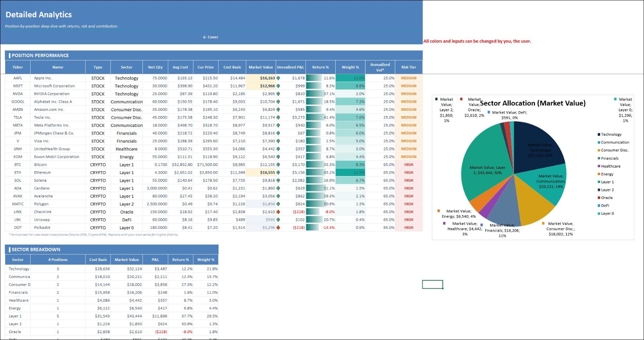The width and height of the screenshot is (644, 340).
Task: Click the Market Value column header in Position Performance
Action: pos(261,67)
